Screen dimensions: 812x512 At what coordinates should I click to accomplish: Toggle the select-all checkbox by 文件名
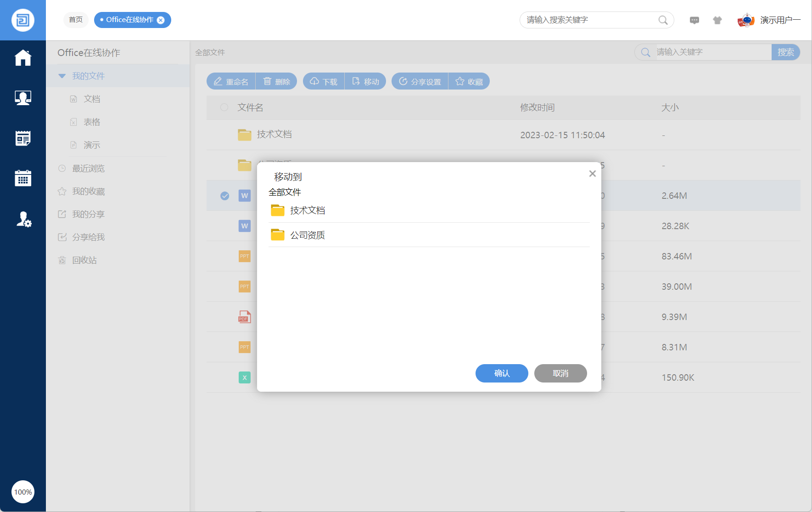224,107
